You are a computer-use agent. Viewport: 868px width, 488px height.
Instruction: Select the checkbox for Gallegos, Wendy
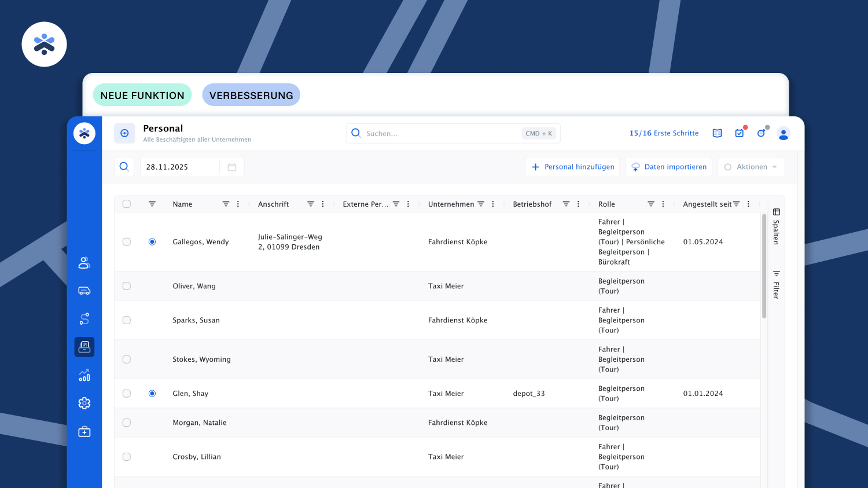click(x=127, y=242)
